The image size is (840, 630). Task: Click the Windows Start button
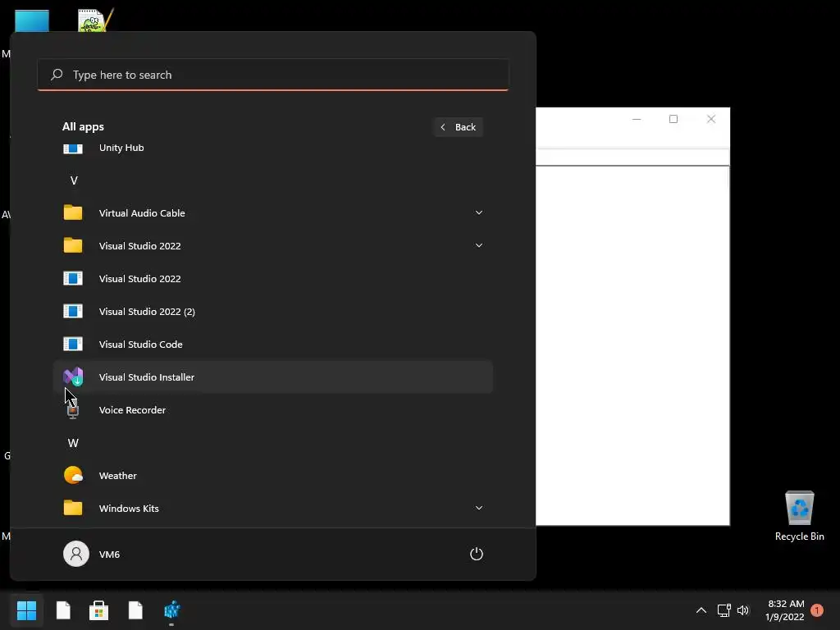(x=26, y=610)
